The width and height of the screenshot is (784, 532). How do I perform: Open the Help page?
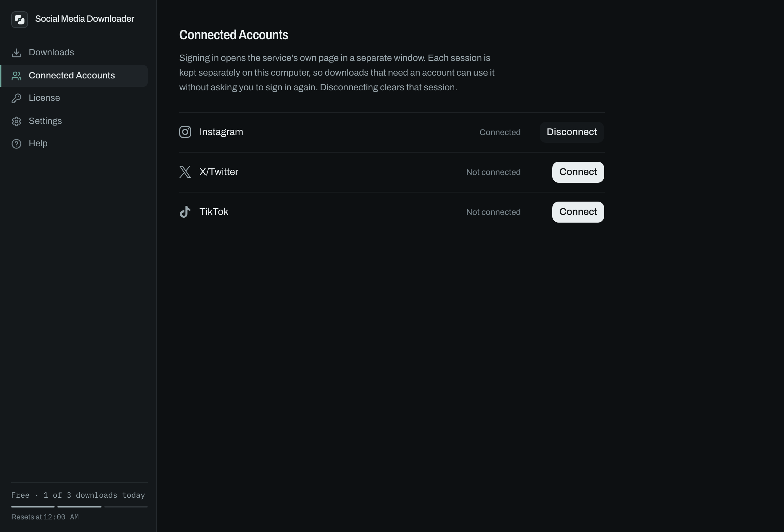pos(75,143)
